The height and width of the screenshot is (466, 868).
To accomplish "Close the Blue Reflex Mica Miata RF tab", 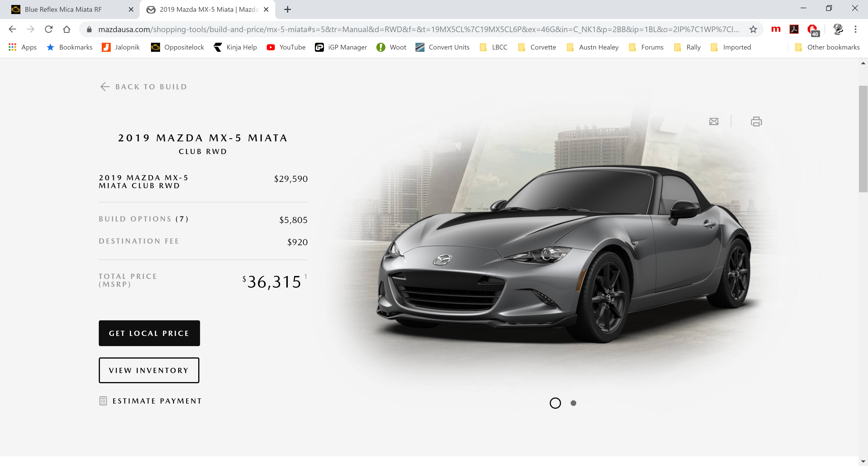I will 131,10.
